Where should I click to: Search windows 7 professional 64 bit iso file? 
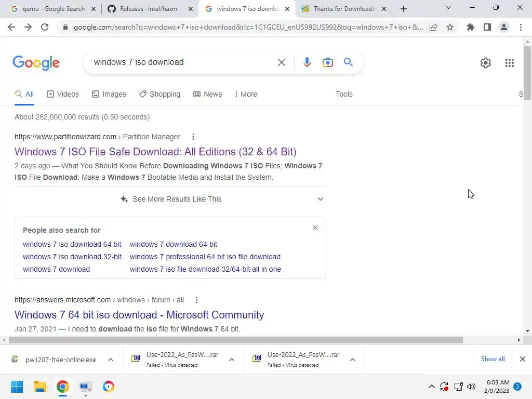(205, 257)
